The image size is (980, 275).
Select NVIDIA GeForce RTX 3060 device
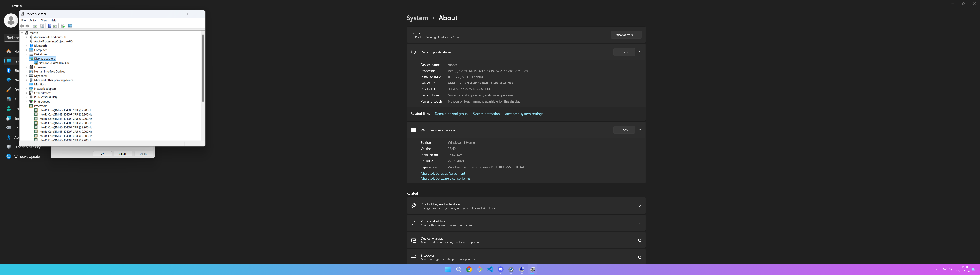[54, 63]
